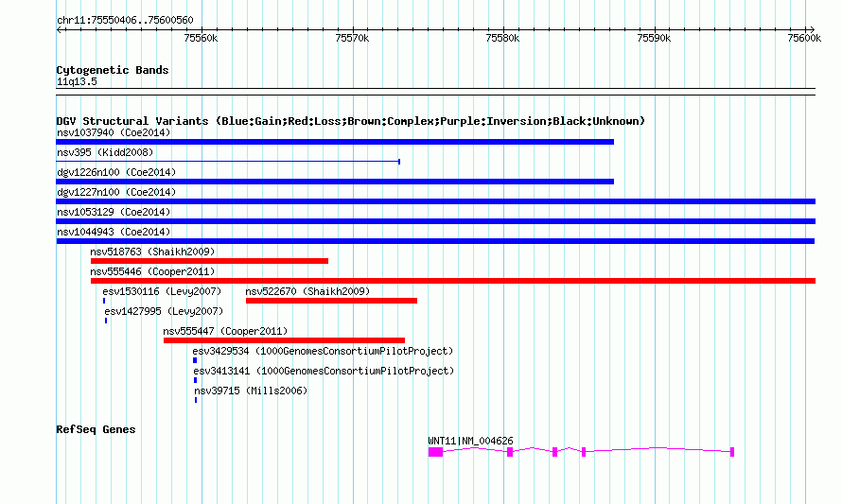
Task: Click the RefSeq Genes track title
Action: click(96, 429)
